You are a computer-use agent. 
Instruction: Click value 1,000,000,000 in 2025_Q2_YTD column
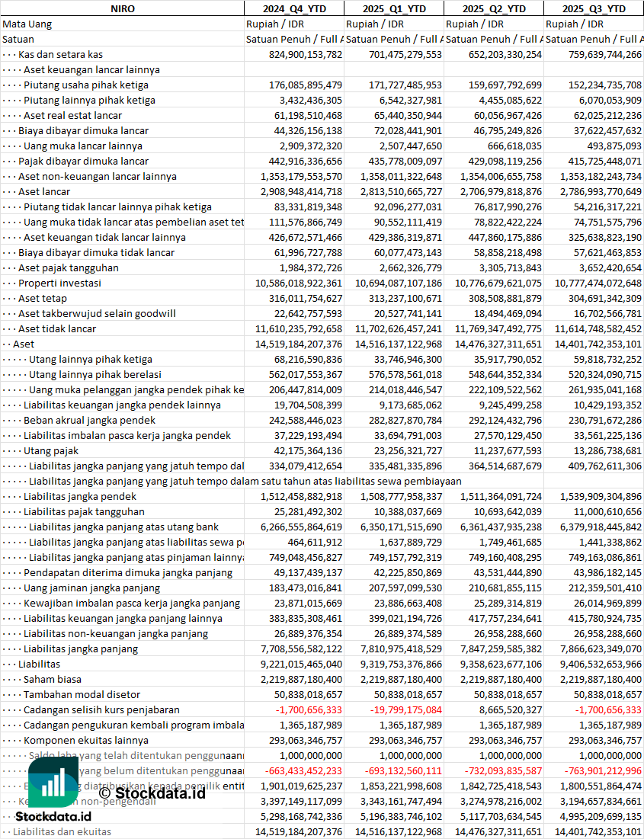coord(510,756)
